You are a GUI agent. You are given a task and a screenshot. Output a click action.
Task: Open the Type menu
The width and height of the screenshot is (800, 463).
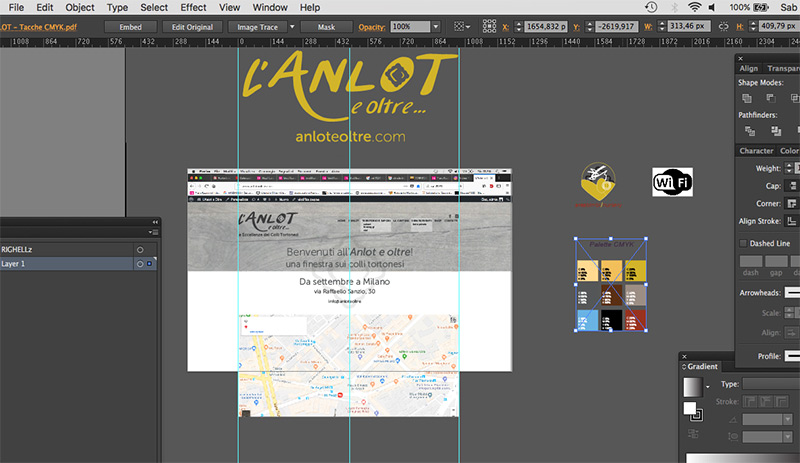[x=117, y=7]
